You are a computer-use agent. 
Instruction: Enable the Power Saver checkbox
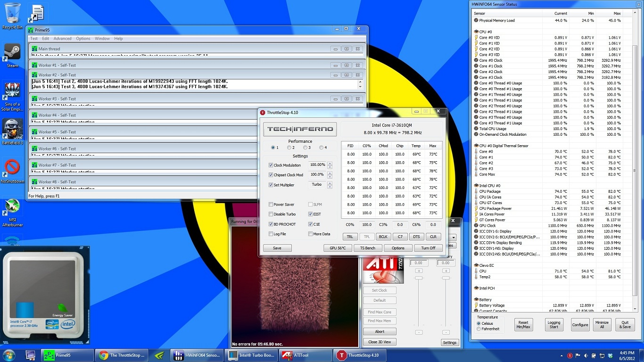tap(271, 205)
